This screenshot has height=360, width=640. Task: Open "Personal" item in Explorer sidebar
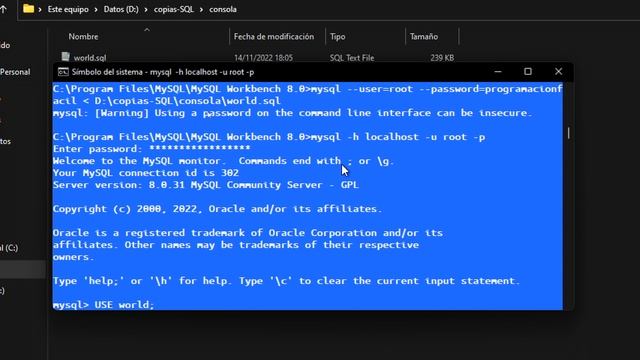(15, 72)
